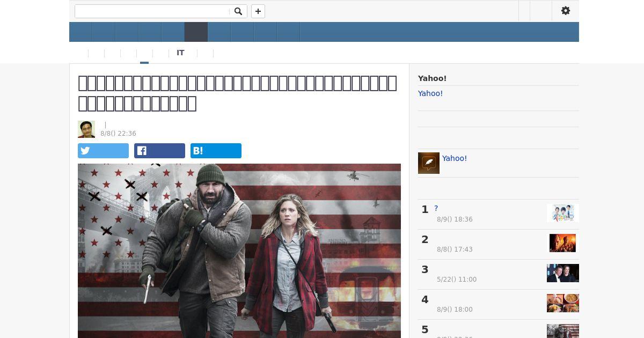
Task: Click the article headline text
Action: click(237, 93)
